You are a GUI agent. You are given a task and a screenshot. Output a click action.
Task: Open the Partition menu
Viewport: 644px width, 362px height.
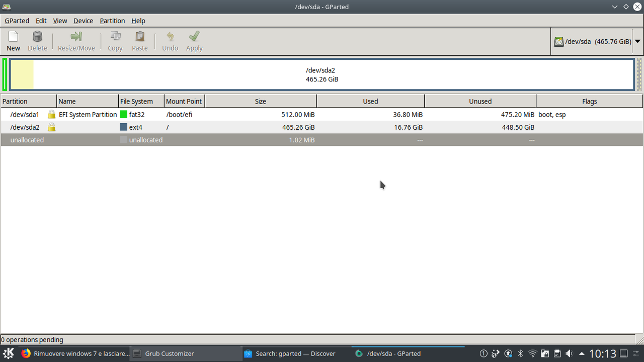coord(112,21)
